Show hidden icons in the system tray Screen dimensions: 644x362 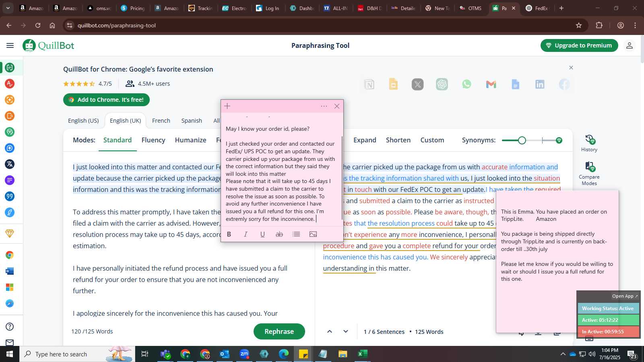(x=563, y=354)
